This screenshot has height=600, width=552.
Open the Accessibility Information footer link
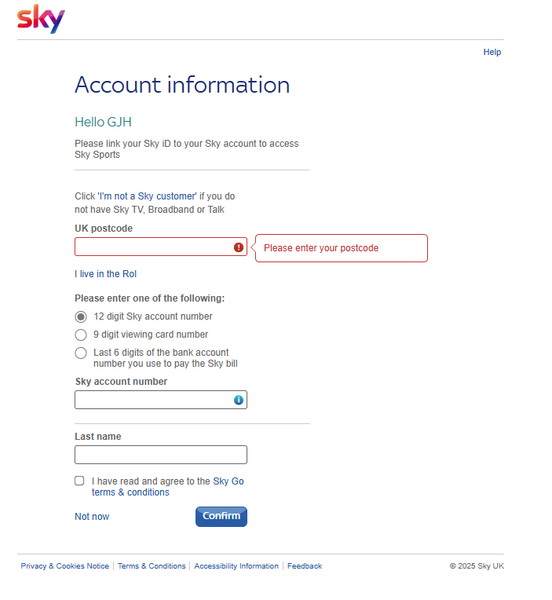pos(236,566)
